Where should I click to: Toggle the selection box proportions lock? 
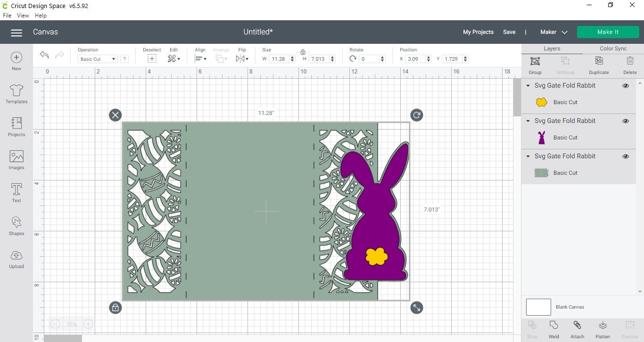pos(116,308)
